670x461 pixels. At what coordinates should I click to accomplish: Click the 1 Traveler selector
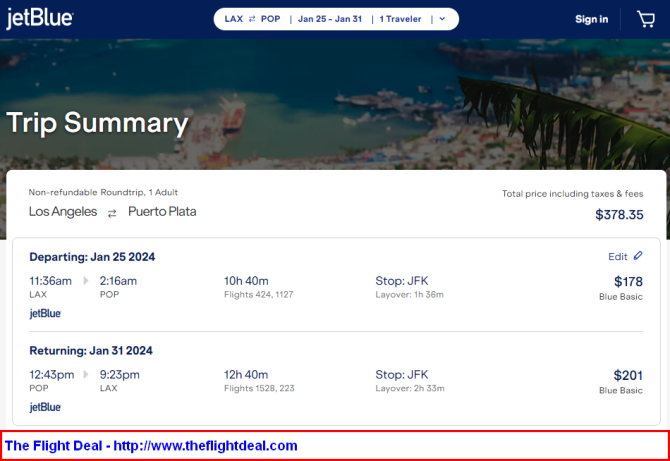(400, 19)
